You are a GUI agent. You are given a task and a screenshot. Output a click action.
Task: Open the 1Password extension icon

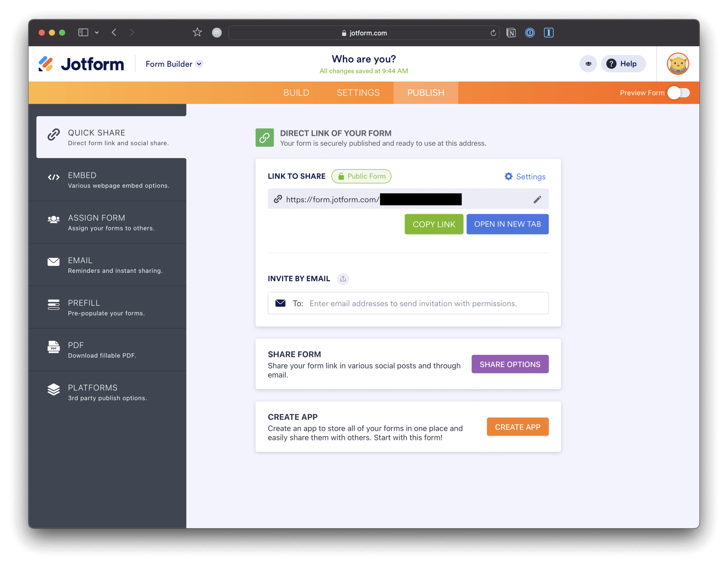click(530, 33)
